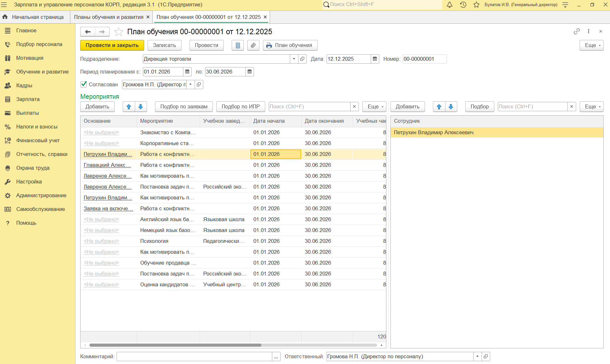610x364 pixels.
Task: Click the employees search field
Action: click(x=533, y=107)
